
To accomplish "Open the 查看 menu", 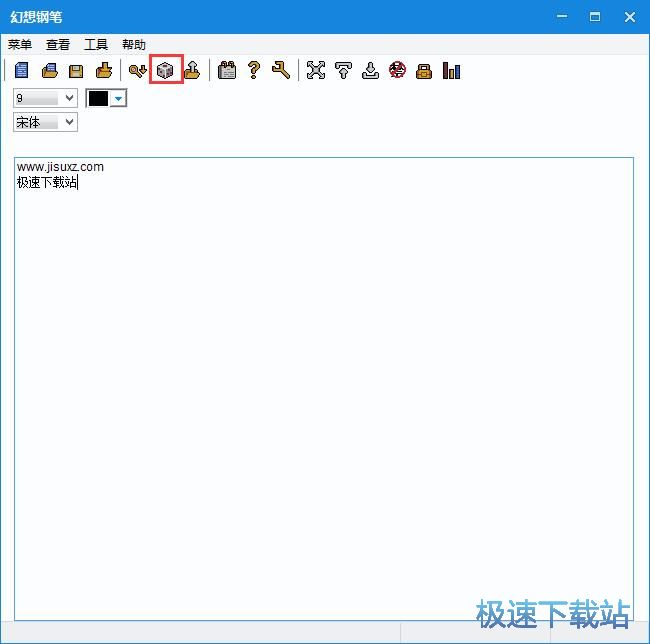I will (58, 44).
